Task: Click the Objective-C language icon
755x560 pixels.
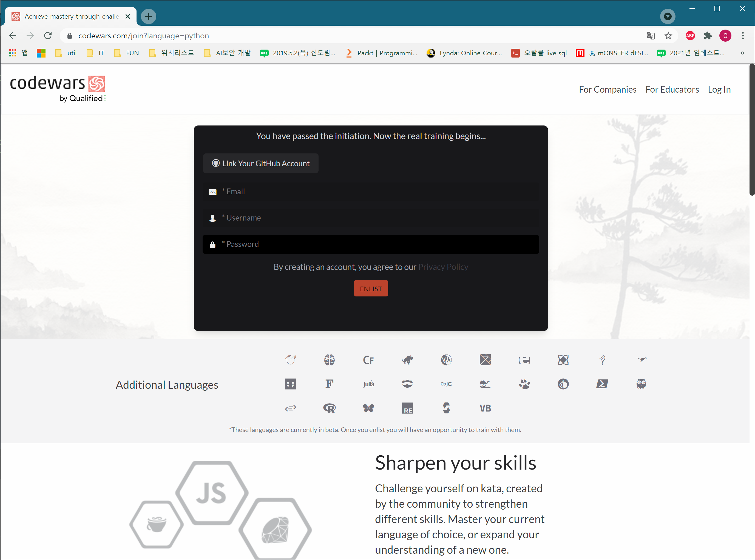Action: [445, 383]
